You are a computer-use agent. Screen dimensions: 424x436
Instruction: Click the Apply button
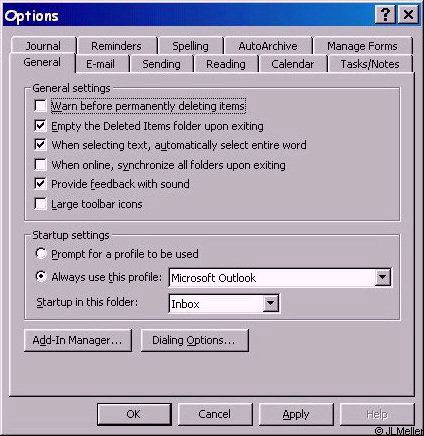tap(296, 414)
